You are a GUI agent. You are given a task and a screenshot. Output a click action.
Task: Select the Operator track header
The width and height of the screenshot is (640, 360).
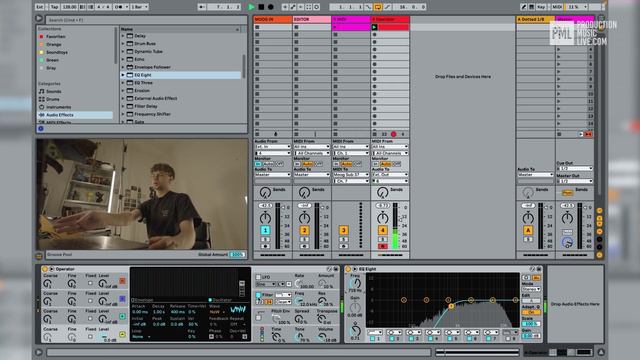(390, 19)
